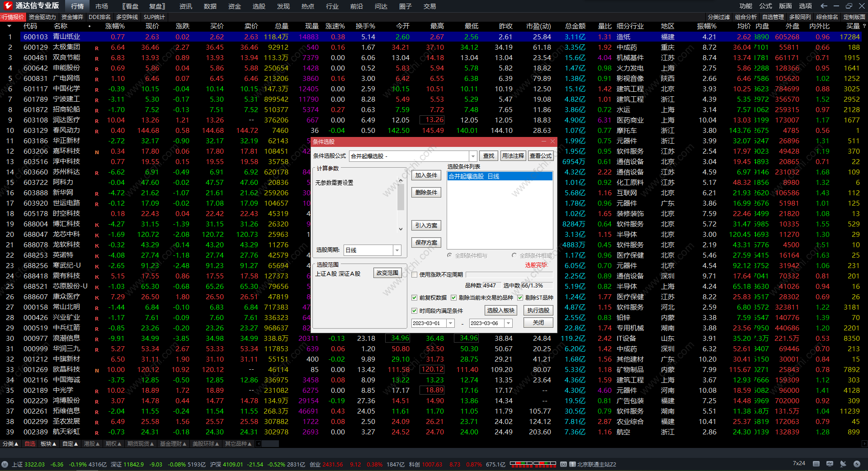Open the start date 2023-03-01 picker
The height and width of the screenshot is (471, 868).
tap(450, 323)
